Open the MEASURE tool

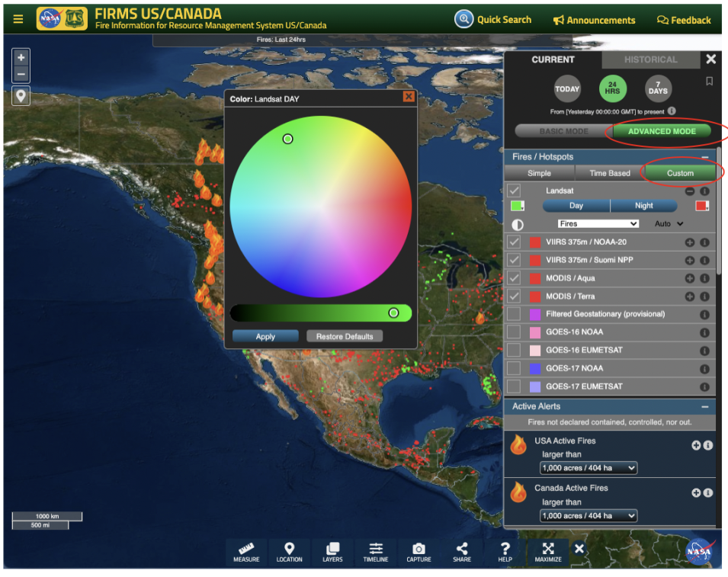click(246, 553)
